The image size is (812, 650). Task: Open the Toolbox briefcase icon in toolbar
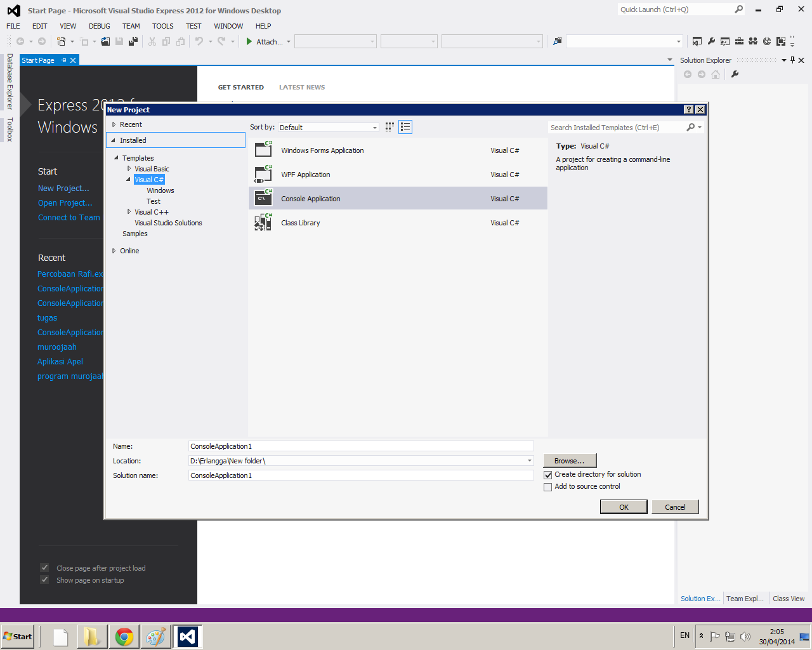[739, 41]
